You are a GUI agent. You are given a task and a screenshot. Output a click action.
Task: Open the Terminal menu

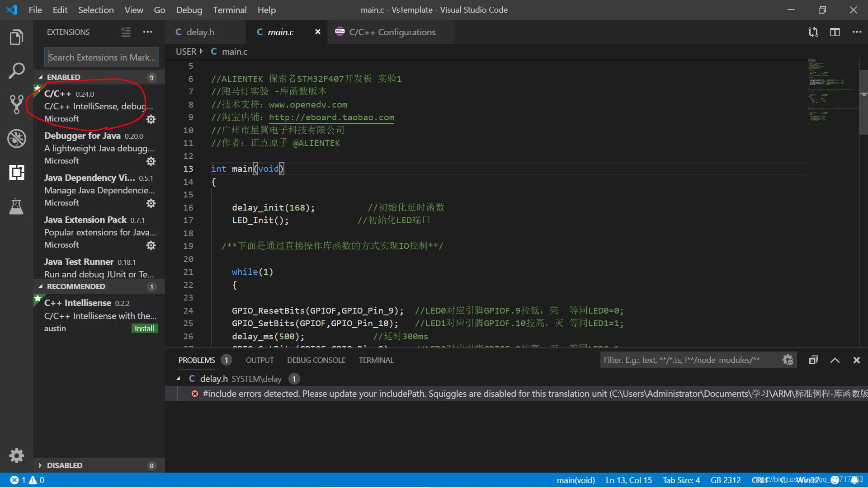click(x=230, y=10)
